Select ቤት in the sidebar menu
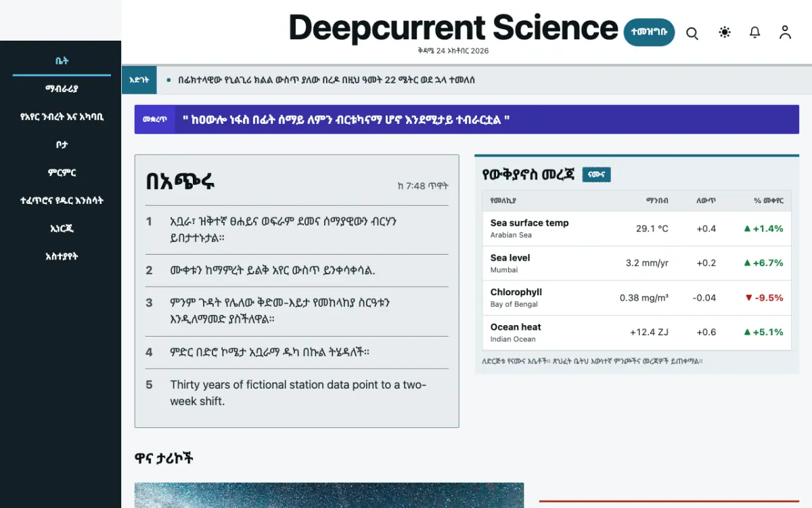The width and height of the screenshot is (812, 508). pyautogui.click(x=62, y=60)
